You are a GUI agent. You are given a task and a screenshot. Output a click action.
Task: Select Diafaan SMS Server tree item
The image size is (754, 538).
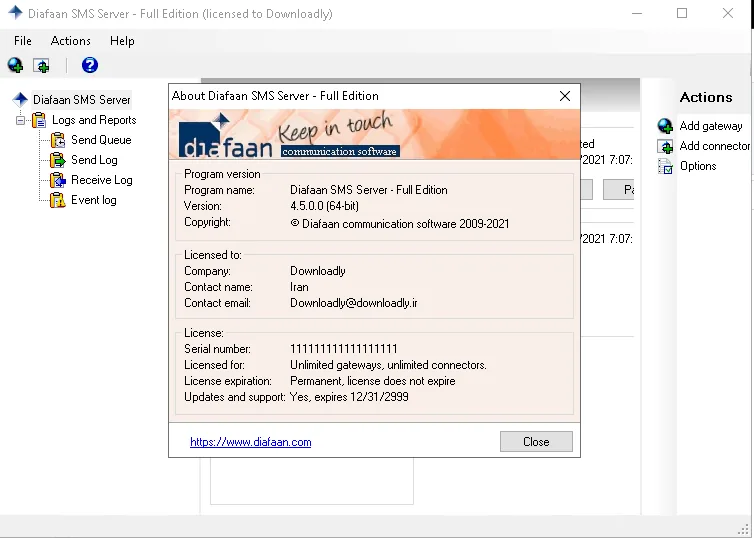point(81,100)
